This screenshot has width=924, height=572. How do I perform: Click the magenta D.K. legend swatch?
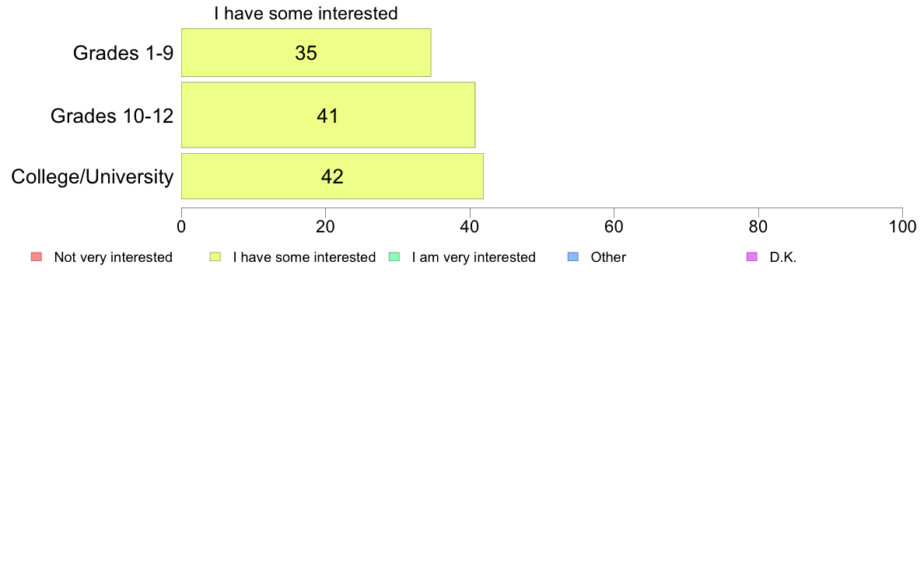tap(752, 256)
